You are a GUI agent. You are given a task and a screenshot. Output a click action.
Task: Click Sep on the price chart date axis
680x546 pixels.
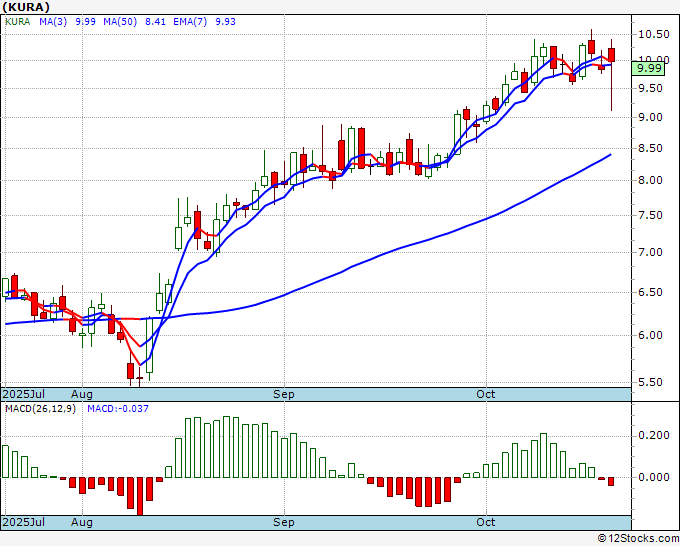284,394
